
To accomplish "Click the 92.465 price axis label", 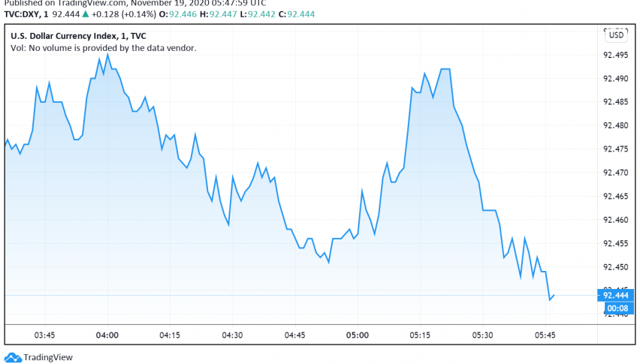I will [x=615, y=197].
